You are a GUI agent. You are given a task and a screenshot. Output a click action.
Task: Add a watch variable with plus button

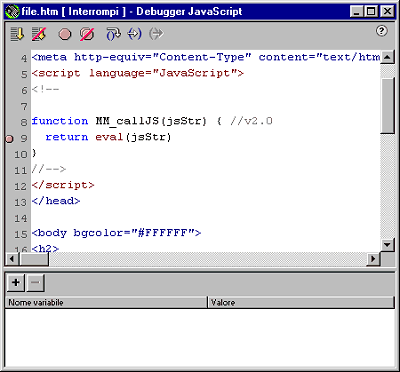click(x=16, y=283)
